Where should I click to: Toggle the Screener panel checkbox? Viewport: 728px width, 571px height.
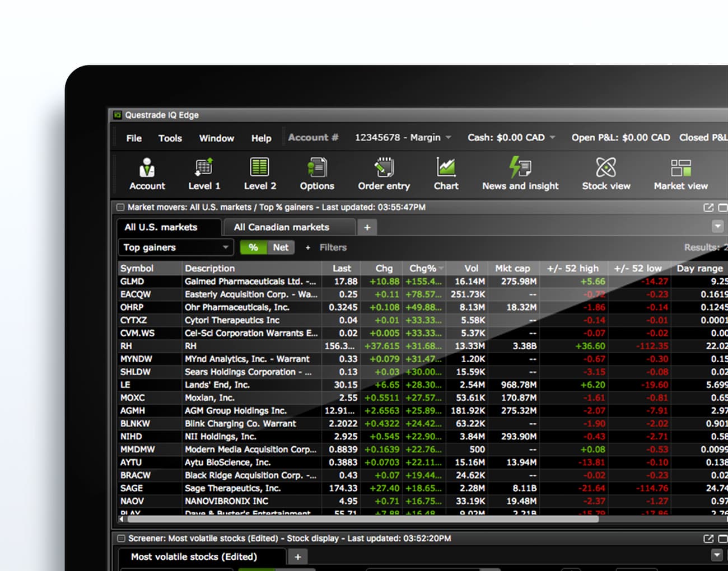coord(120,539)
